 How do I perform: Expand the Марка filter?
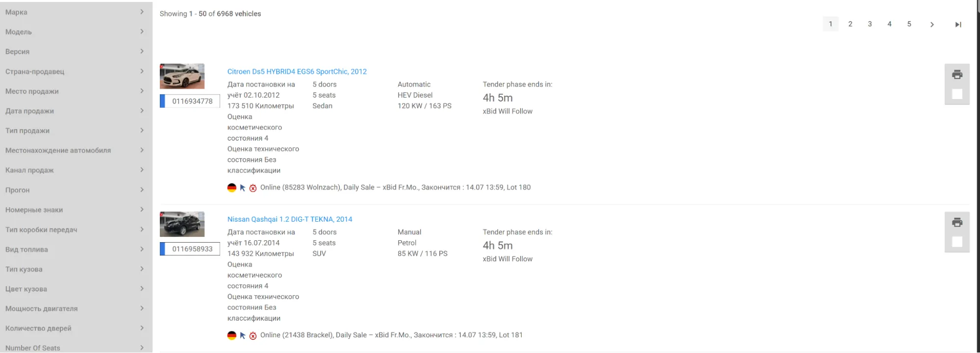coord(75,12)
